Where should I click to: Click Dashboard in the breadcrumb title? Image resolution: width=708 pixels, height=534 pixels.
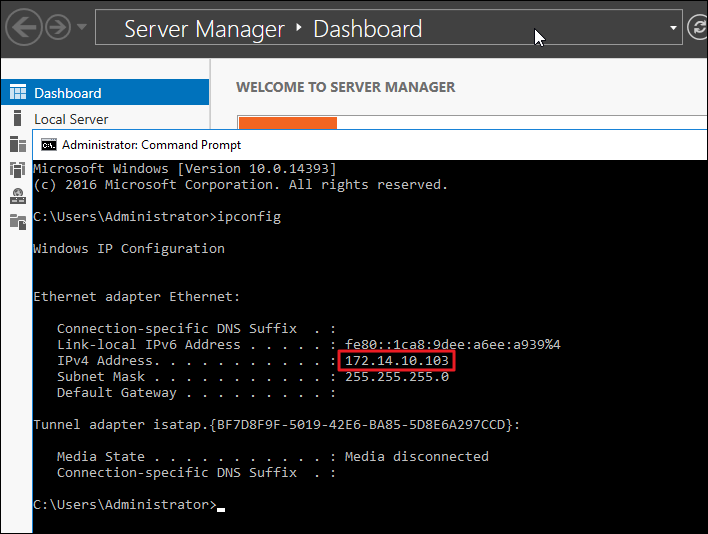click(368, 29)
